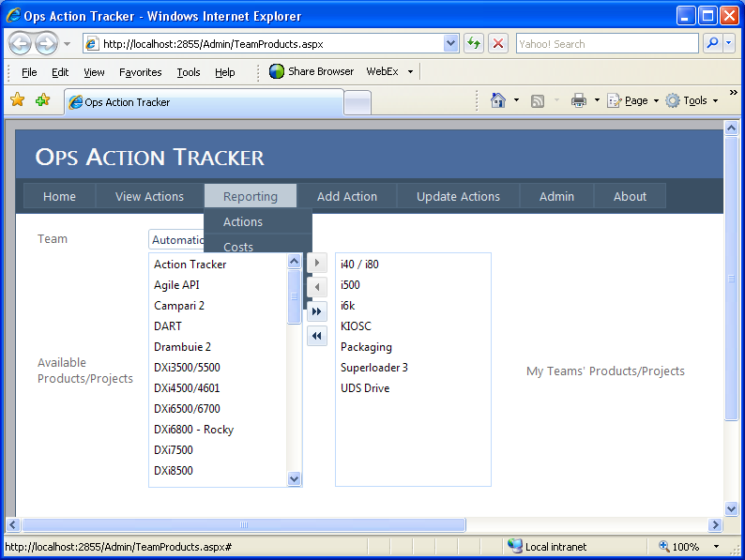Screen dimensions: 745x560
Task: Select Superloader 3 in team products list
Action: coord(413,368)
